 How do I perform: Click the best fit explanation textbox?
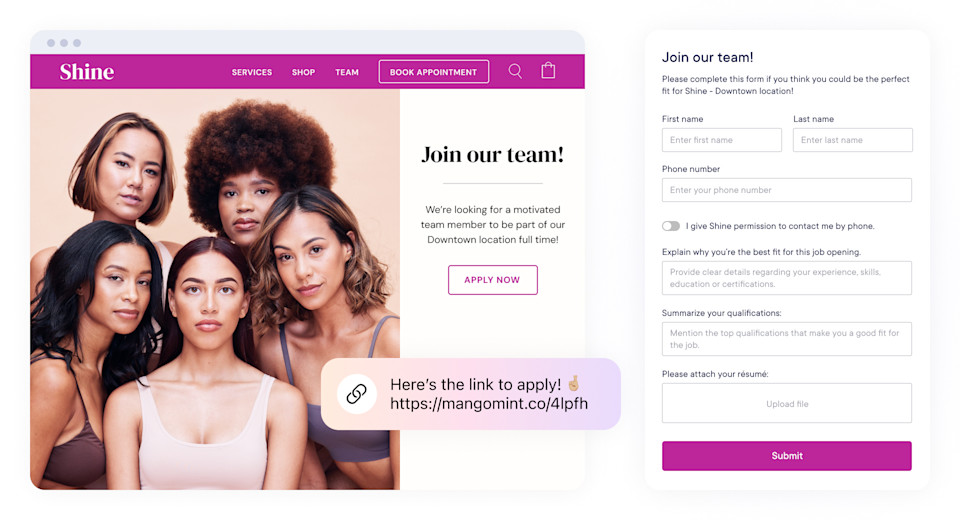point(786,278)
